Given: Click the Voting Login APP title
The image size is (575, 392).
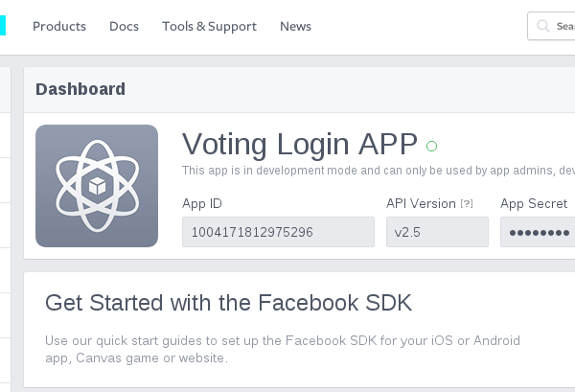Looking at the screenshot, I should coord(300,144).
